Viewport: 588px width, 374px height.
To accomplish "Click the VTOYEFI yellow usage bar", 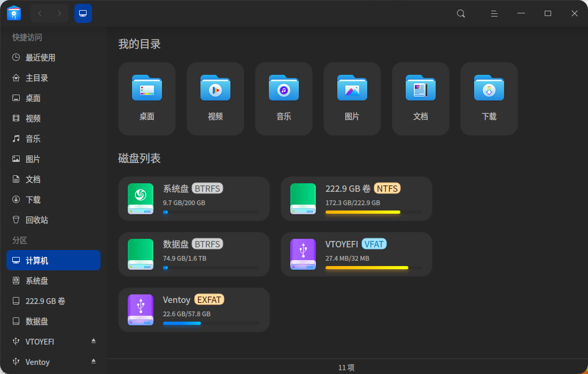I will pos(374,268).
